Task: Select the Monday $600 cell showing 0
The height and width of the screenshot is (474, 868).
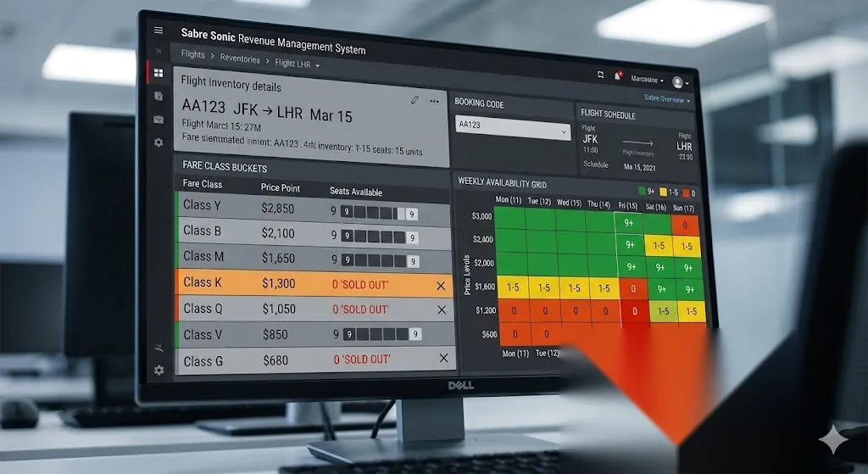Action: click(x=515, y=334)
